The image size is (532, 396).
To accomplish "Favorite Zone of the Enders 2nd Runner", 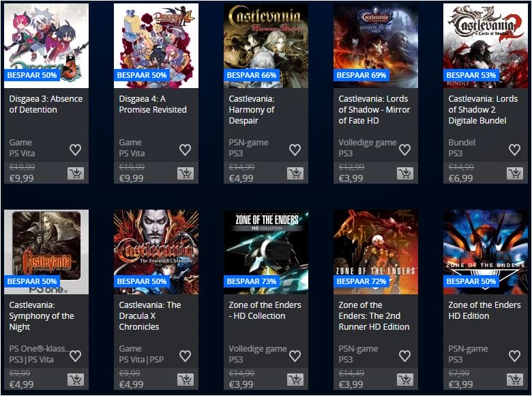I will [404, 356].
